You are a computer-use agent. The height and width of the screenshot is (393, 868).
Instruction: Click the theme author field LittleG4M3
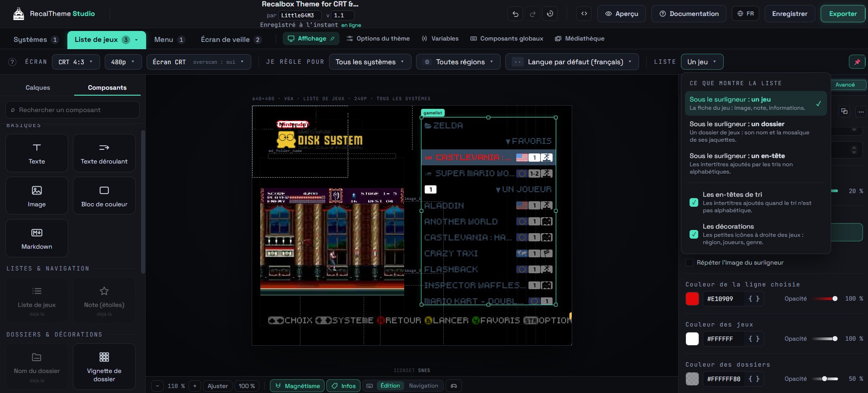[x=300, y=15]
